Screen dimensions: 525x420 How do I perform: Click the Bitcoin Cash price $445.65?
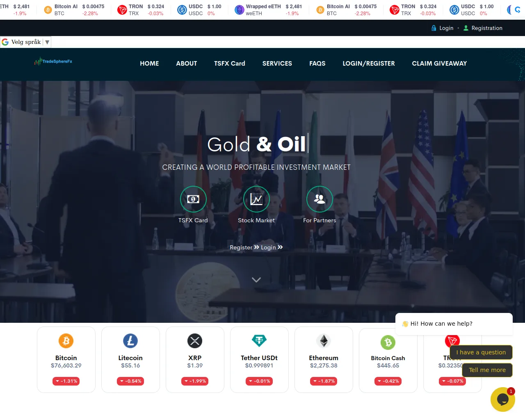click(x=388, y=365)
